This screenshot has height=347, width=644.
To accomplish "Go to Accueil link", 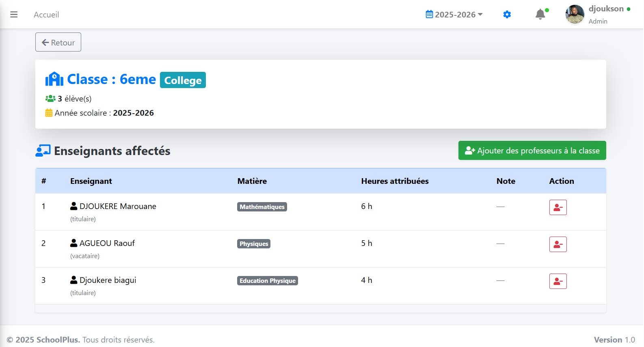I will pyautogui.click(x=46, y=15).
